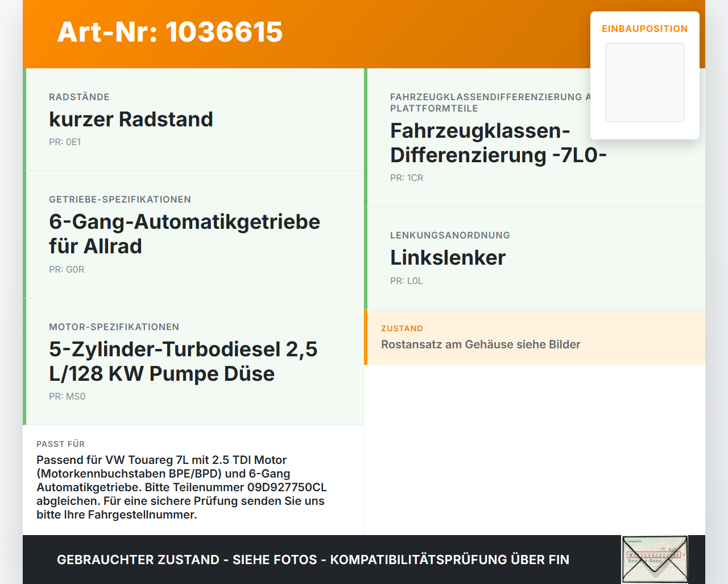Image resolution: width=728 pixels, height=584 pixels.
Task: Click the Art-Nr: 1036615 heading
Action: tap(170, 32)
